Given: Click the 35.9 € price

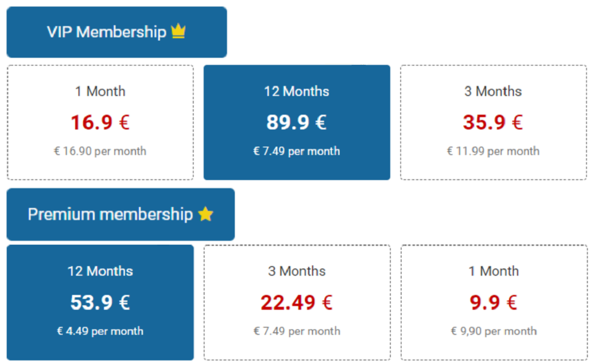Looking at the screenshot, I should click(493, 122).
